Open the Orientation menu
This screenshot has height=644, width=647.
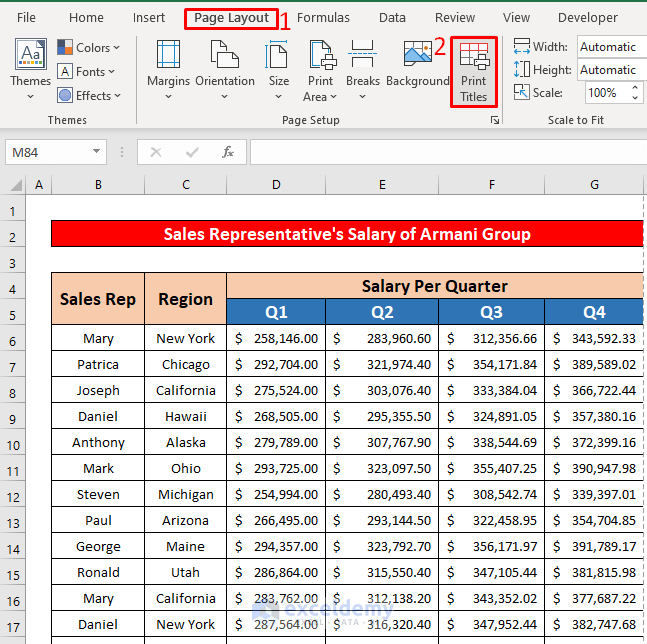coord(225,67)
